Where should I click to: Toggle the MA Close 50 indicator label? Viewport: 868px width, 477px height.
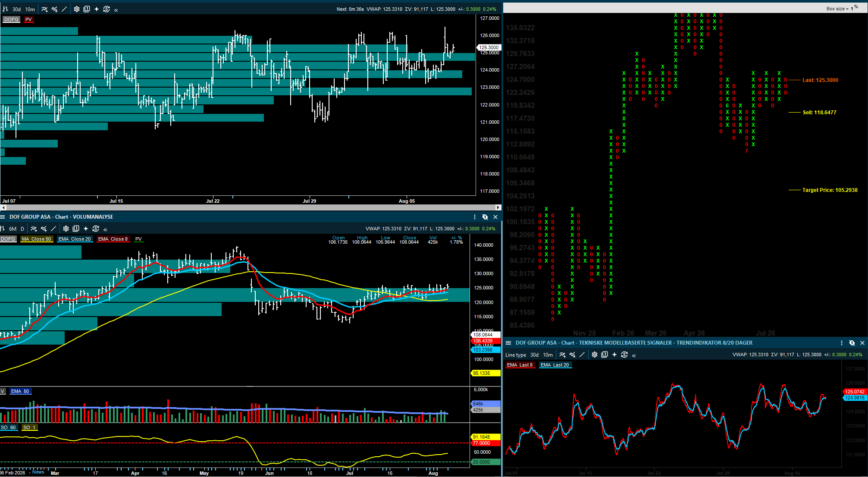(37, 239)
